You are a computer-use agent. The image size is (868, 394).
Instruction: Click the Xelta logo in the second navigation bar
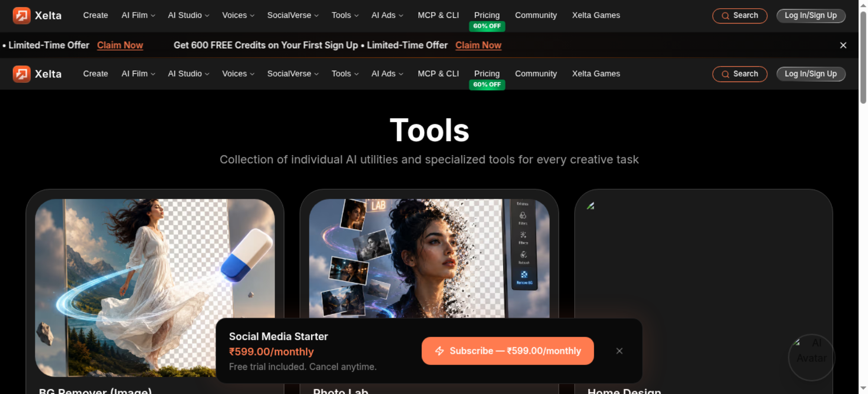pyautogui.click(x=37, y=74)
